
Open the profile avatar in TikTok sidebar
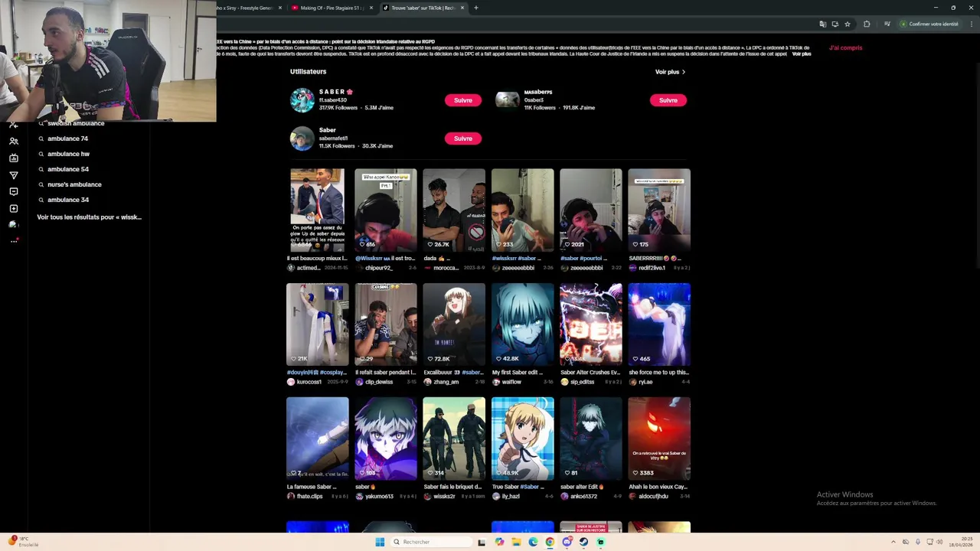click(13, 225)
